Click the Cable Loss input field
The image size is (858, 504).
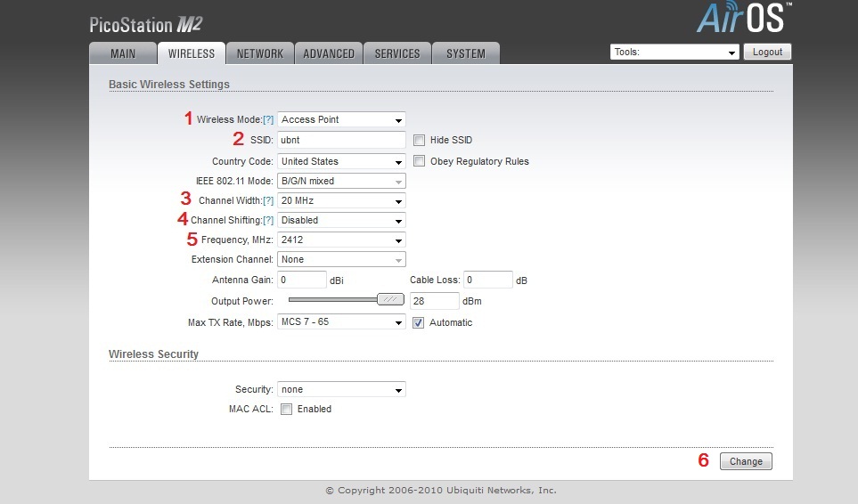tap(488, 280)
